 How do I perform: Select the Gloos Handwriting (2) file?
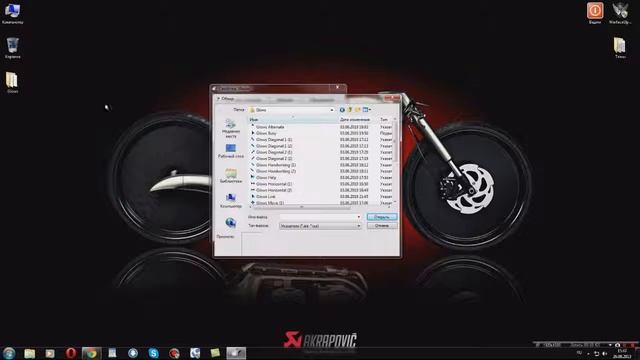276,171
